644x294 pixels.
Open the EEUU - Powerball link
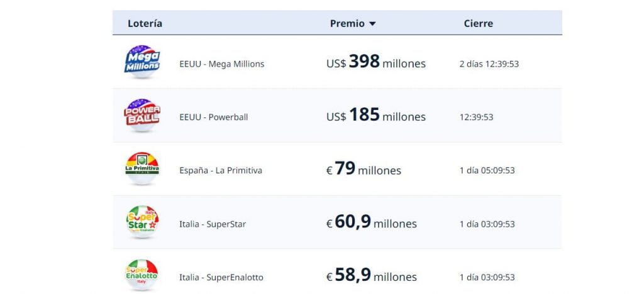point(214,117)
